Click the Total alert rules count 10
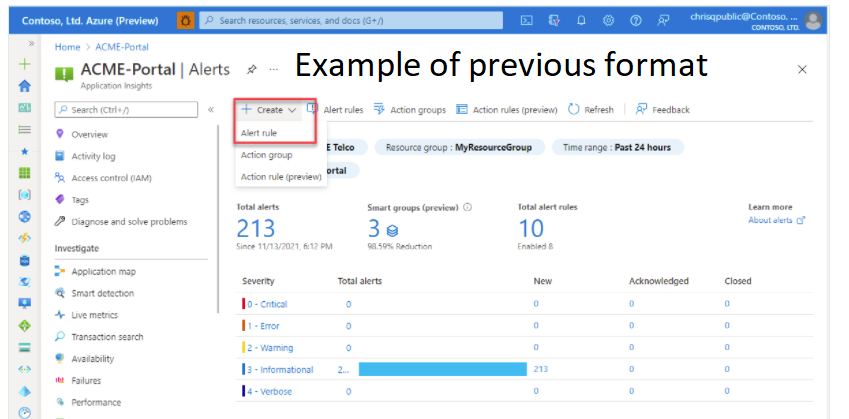Viewport: 849px width, 419px height. (x=531, y=228)
